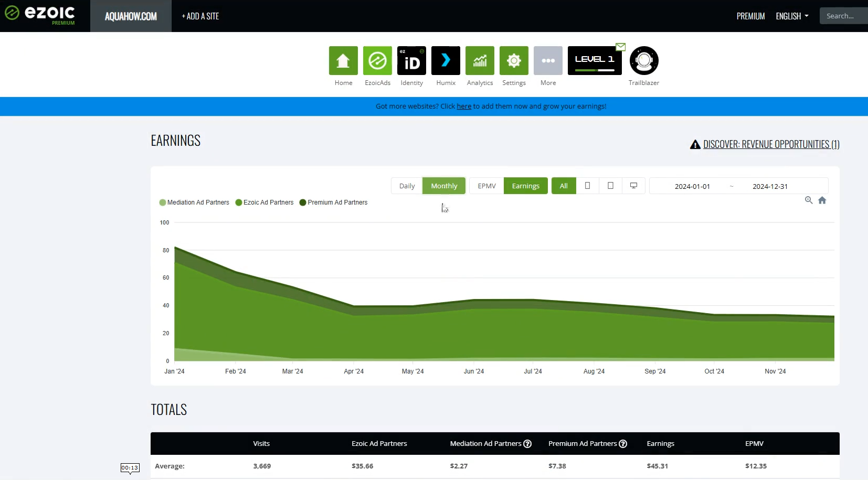Click the Ezoic Premium logo

(40, 15)
